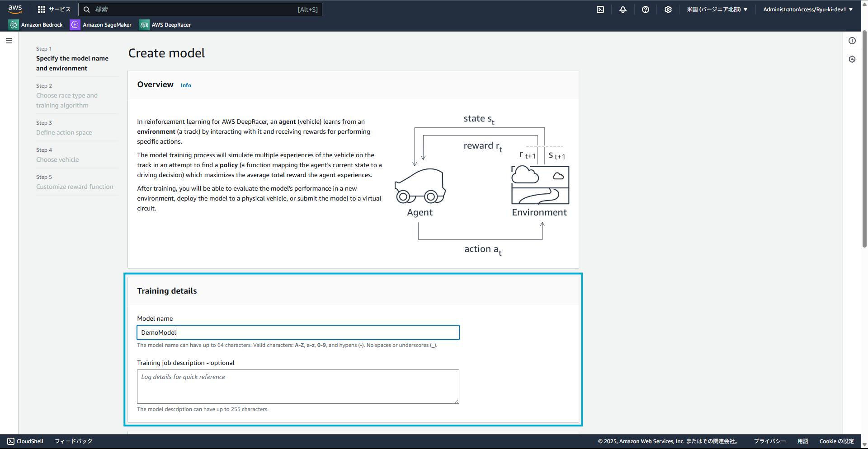The height and width of the screenshot is (449, 868).
Task: Expand the AdministratorAccess account menu
Action: pos(808,9)
